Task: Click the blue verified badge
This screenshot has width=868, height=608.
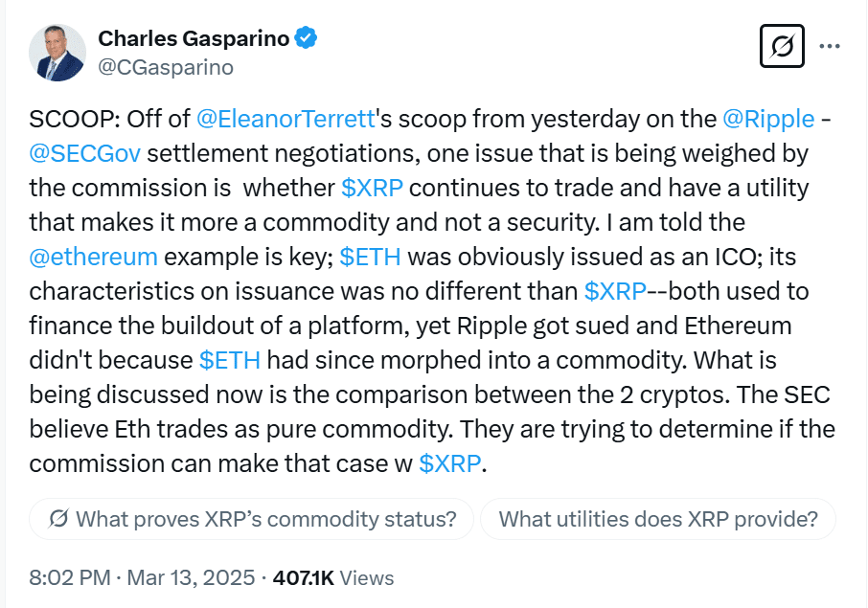Action: [x=306, y=38]
